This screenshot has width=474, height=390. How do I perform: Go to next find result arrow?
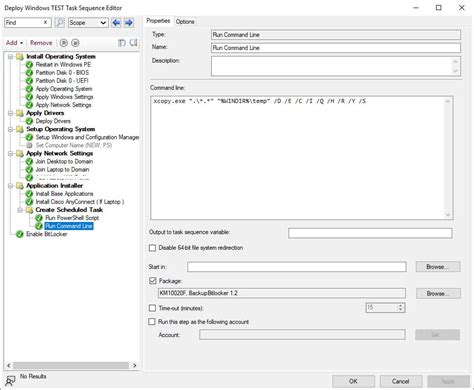(129, 23)
